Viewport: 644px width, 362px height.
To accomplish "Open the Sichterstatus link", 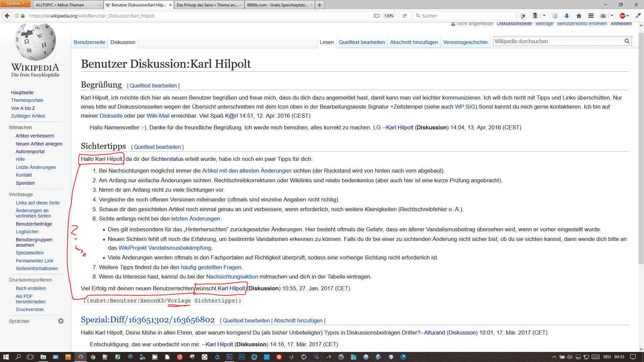I will (167, 159).
